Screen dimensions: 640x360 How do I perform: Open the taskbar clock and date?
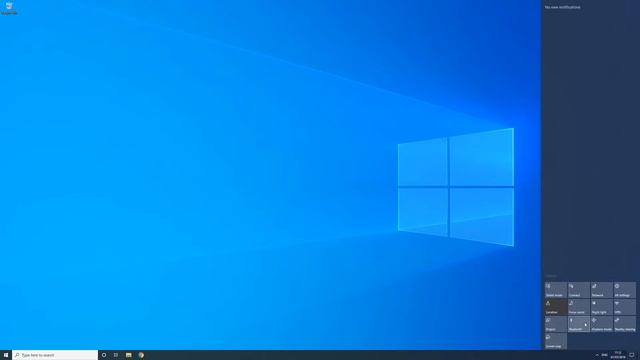[x=618, y=355]
